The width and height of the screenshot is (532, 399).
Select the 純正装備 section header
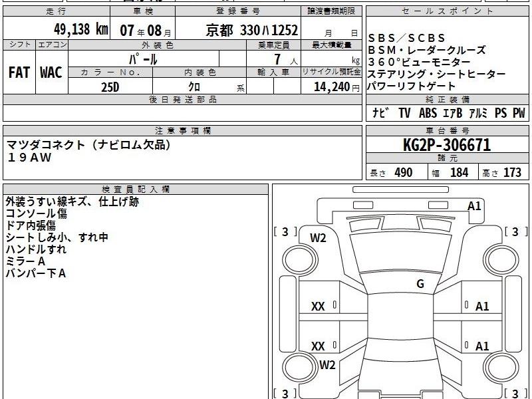[447, 100]
